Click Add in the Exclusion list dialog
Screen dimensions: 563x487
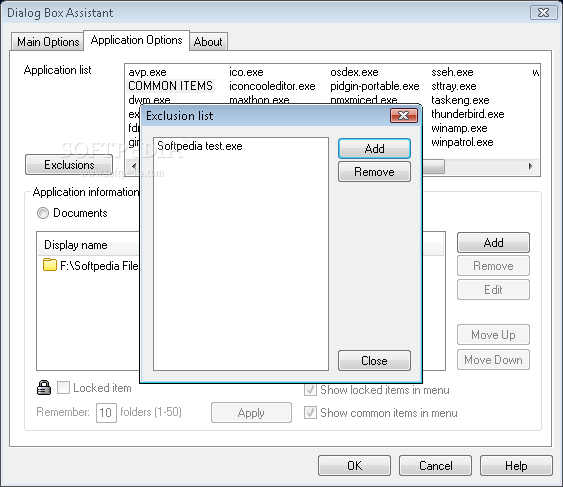click(374, 149)
